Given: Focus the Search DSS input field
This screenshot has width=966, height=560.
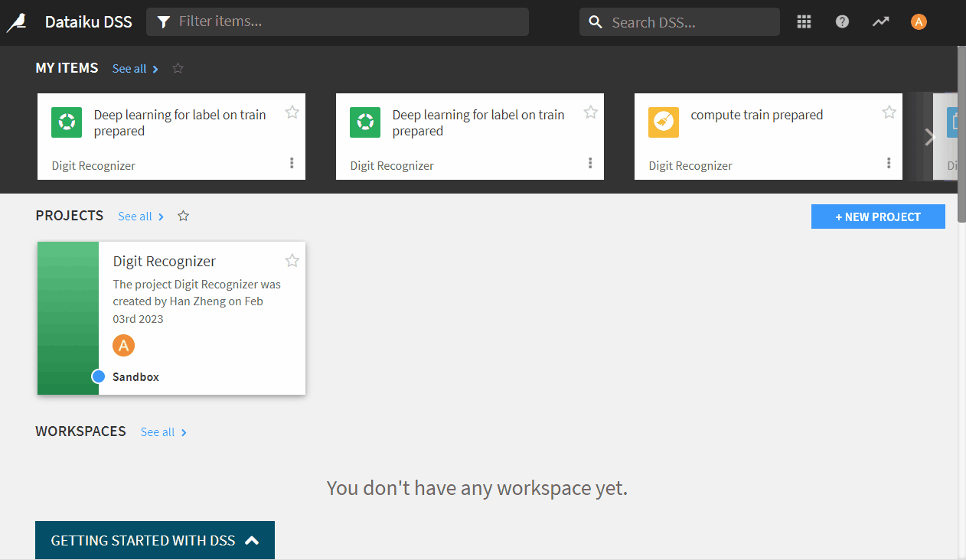Looking at the screenshot, I should click(680, 22).
